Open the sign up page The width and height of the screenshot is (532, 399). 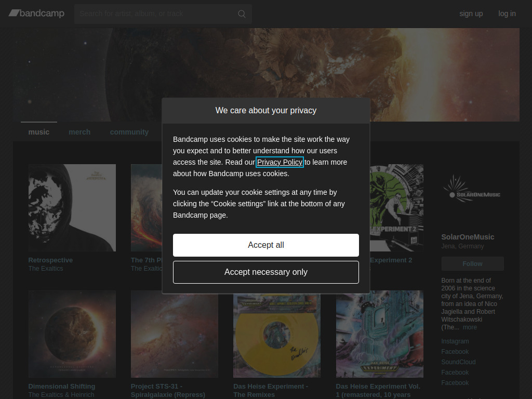pos(471,14)
